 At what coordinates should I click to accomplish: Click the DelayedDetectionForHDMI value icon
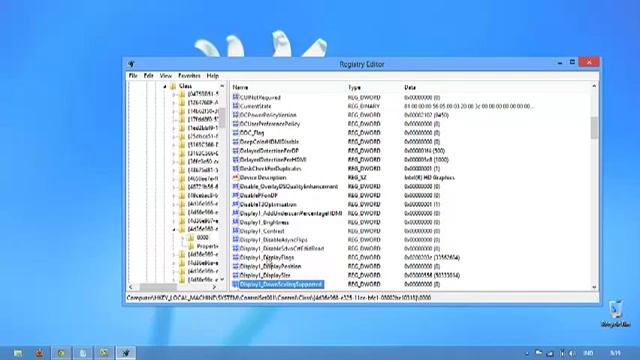236,160
